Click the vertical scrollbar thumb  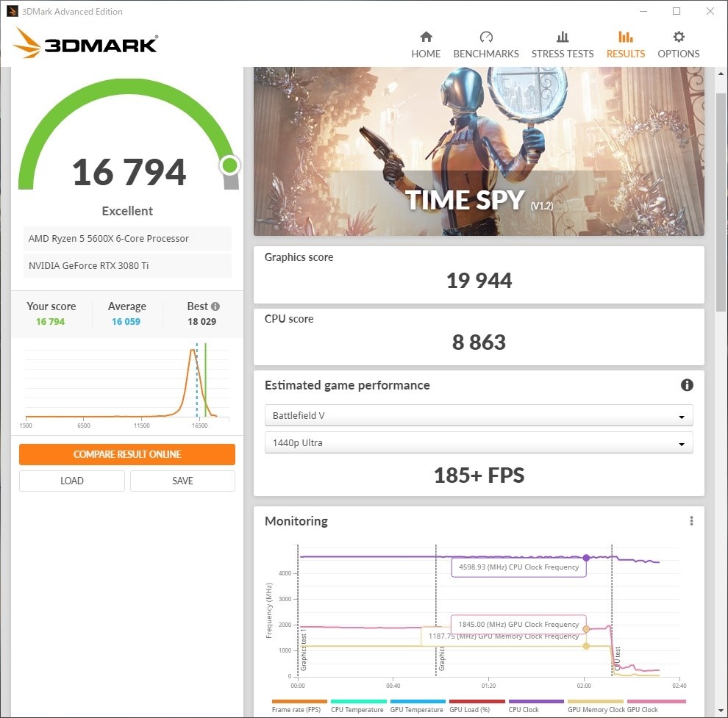[721, 202]
